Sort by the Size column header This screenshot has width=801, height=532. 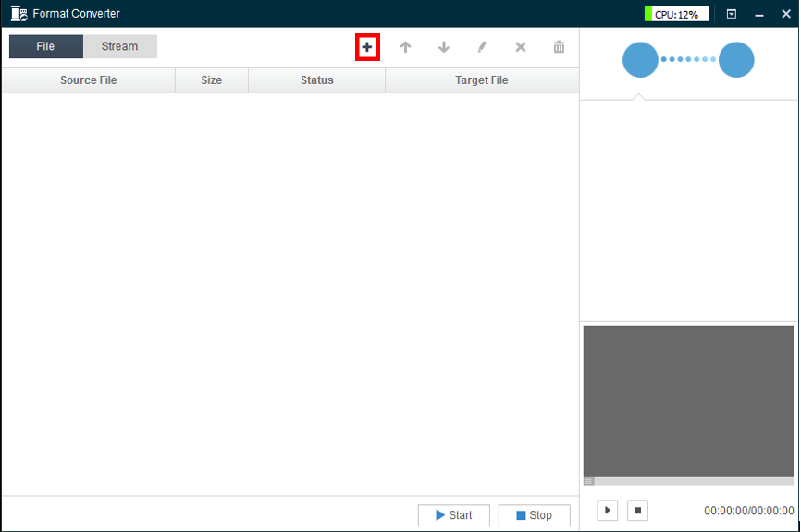click(x=211, y=80)
